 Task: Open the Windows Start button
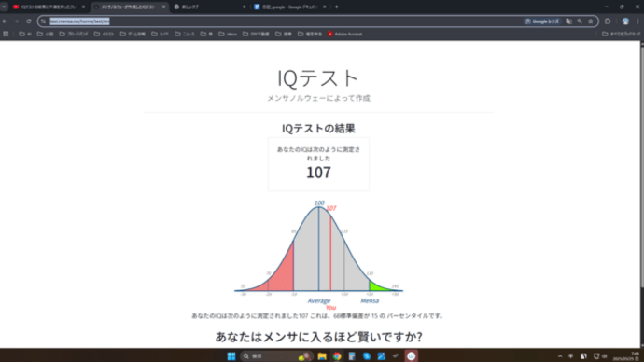point(231,355)
